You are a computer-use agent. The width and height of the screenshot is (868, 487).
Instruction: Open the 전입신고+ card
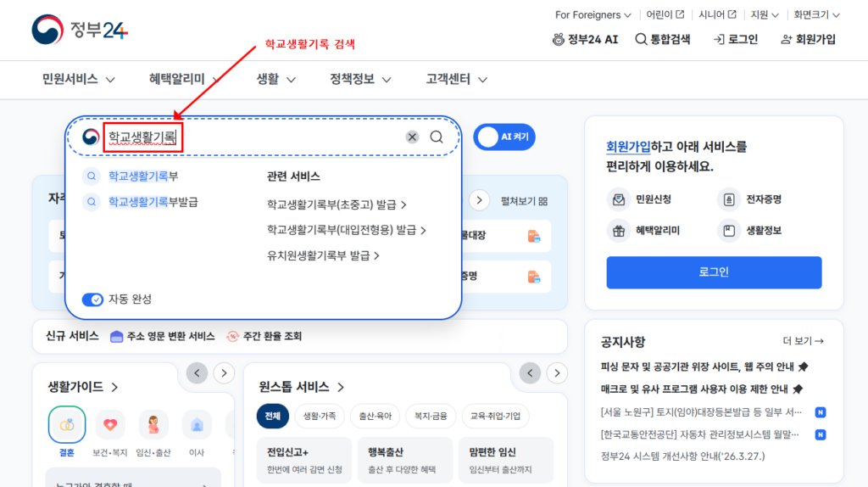(x=304, y=460)
